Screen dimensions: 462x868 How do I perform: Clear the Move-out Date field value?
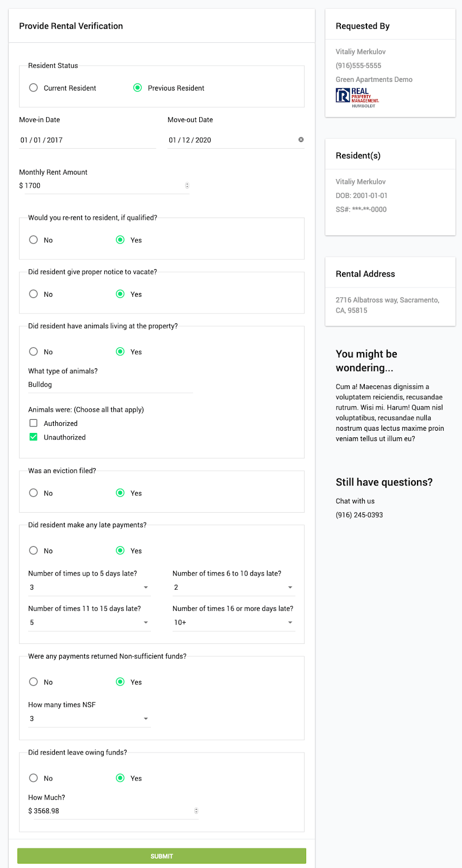(301, 139)
